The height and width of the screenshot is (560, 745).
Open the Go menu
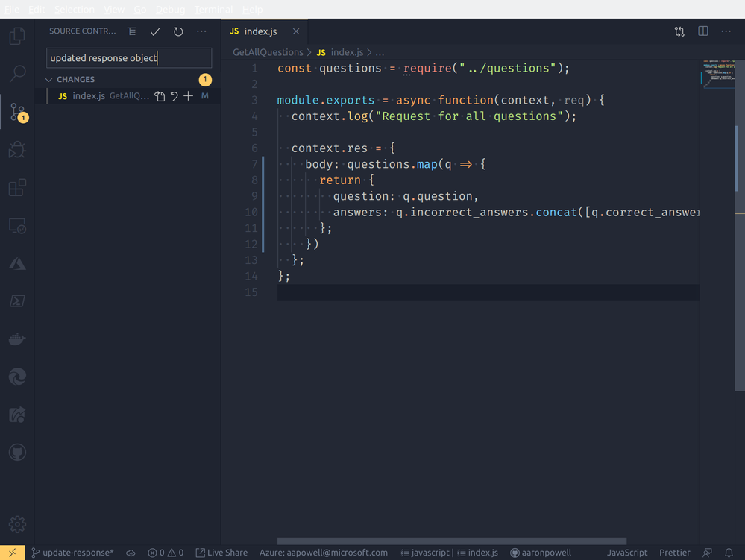pos(139,9)
